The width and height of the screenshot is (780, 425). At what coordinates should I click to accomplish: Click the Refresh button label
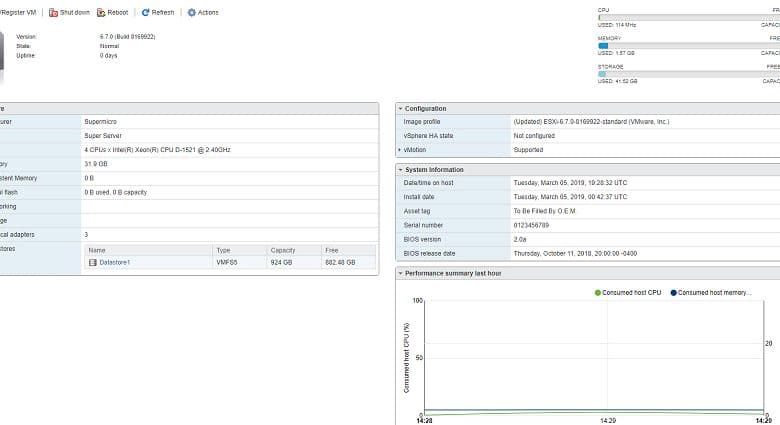[x=163, y=12]
